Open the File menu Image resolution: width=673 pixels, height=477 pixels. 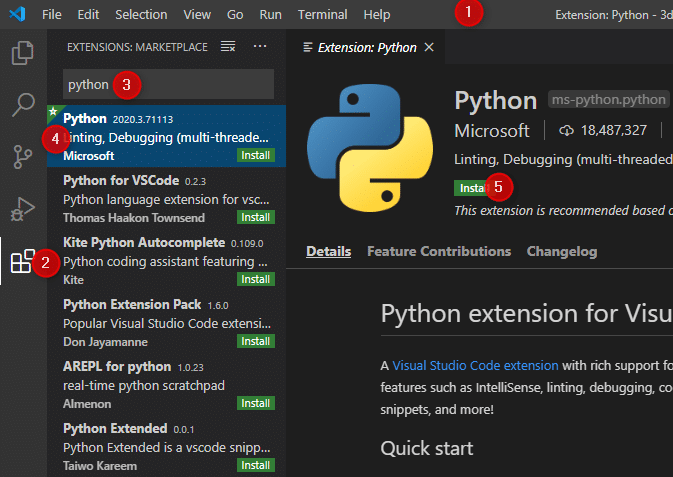pyautogui.click(x=52, y=15)
